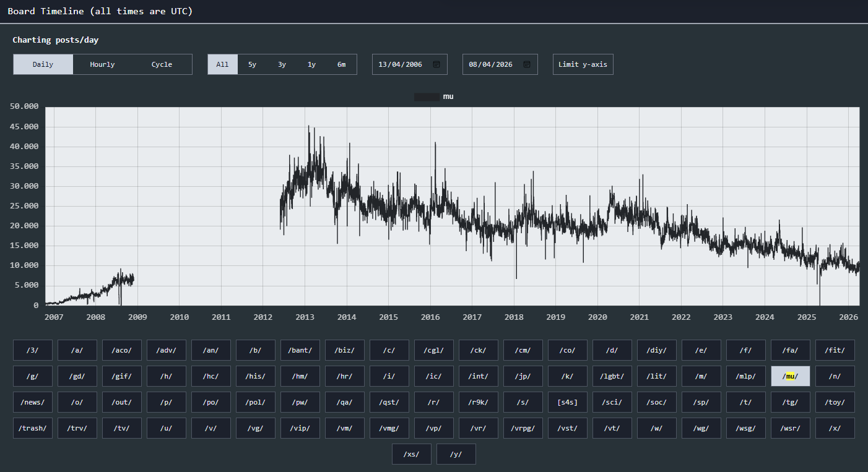Image resolution: width=868 pixels, height=472 pixels.
Task: Click the Limit y-axis button
Action: coord(583,64)
